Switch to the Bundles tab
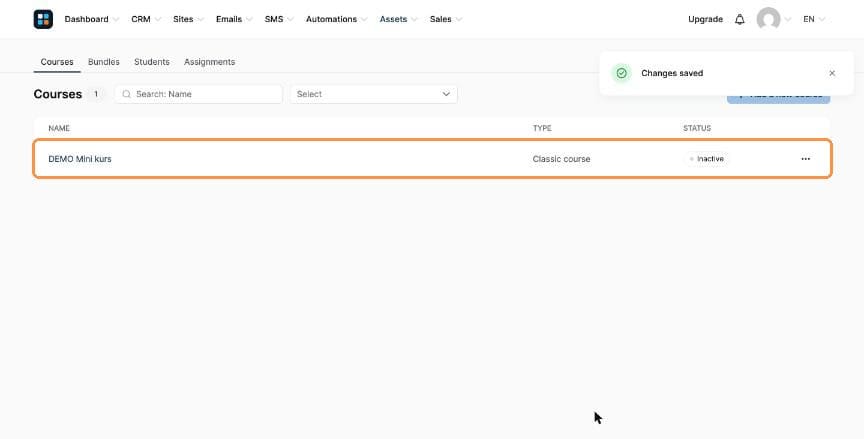Viewport: 864px width, 439px height. (x=104, y=62)
